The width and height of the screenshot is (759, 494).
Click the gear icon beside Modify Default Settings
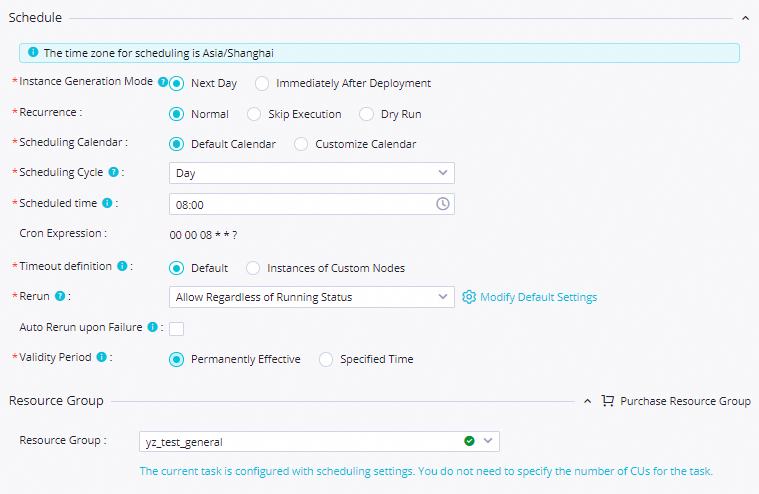pyautogui.click(x=469, y=297)
